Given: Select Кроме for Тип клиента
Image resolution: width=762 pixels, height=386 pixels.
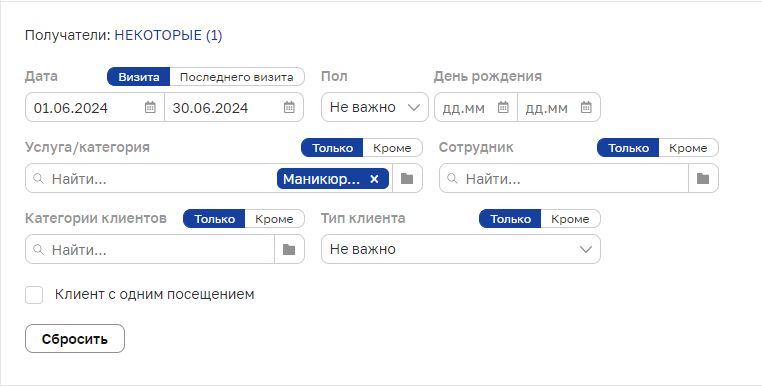Looking at the screenshot, I should coord(570,219).
